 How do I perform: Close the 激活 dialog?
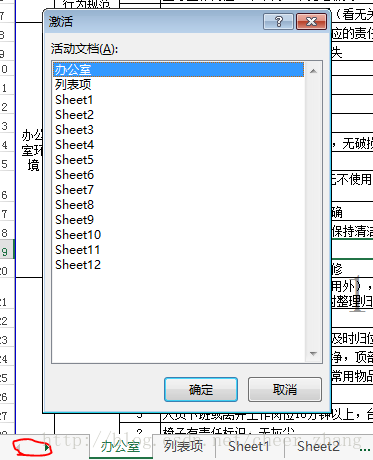[x=311, y=22]
